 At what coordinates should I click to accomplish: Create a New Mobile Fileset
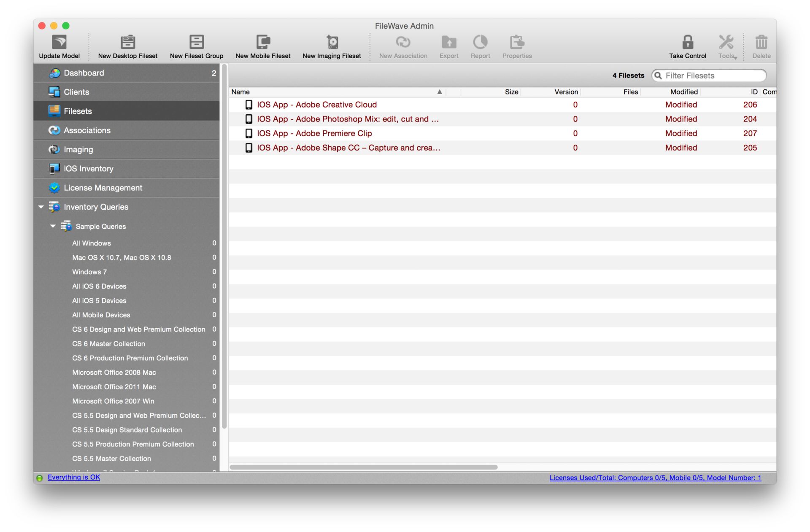point(263,42)
